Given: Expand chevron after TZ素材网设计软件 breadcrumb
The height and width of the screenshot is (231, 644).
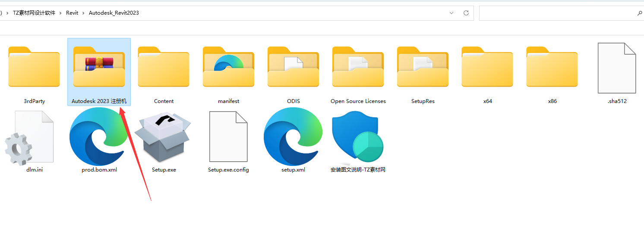Looking at the screenshot, I should click(x=61, y=13).
